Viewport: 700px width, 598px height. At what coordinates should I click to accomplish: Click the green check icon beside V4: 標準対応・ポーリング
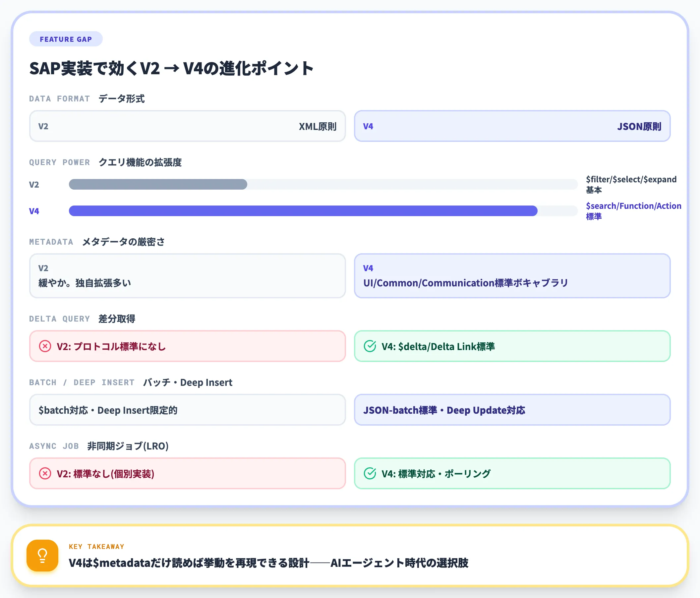[x=370, y=474]
